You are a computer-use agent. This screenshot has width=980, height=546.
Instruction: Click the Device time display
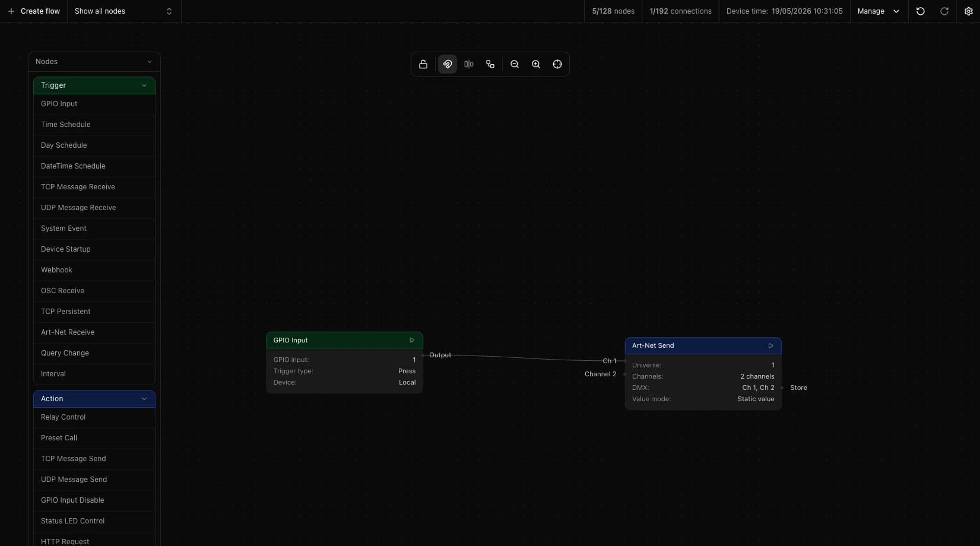click(x=784, y=11)
